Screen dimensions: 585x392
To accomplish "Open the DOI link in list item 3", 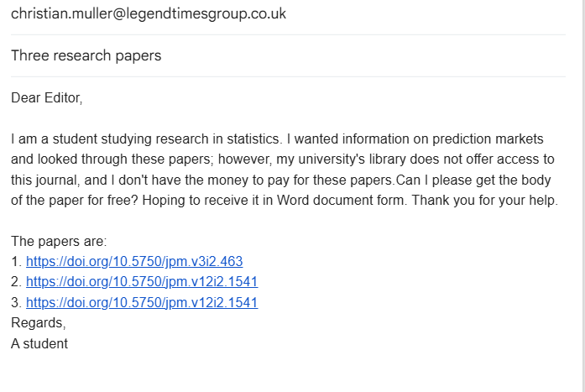I will 142,302.
